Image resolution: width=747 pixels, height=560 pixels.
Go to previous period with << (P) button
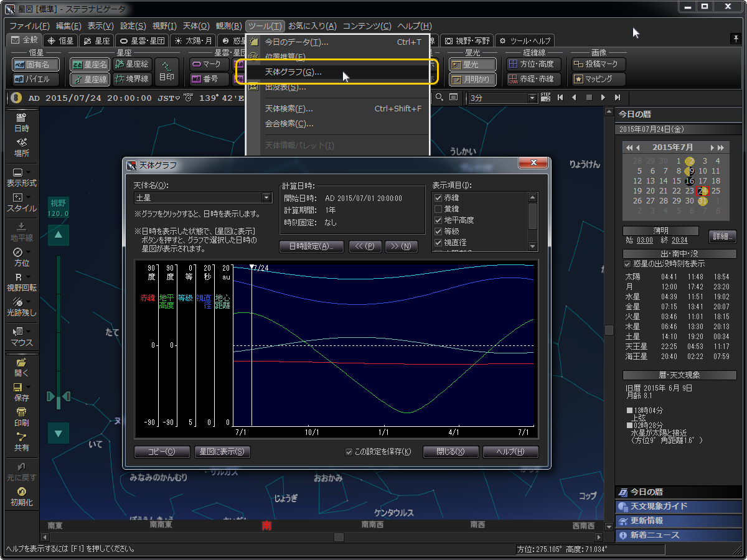coord(365,246)
